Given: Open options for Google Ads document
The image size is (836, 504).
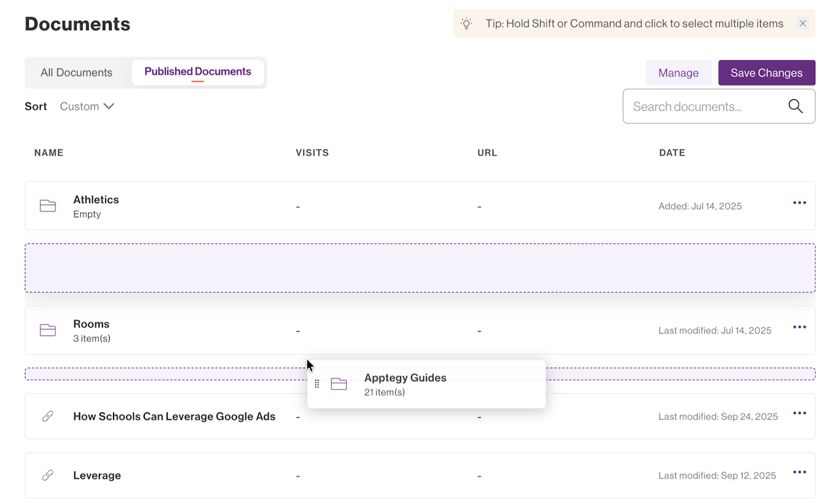Looking at the screenshot, I should [799, 413].
